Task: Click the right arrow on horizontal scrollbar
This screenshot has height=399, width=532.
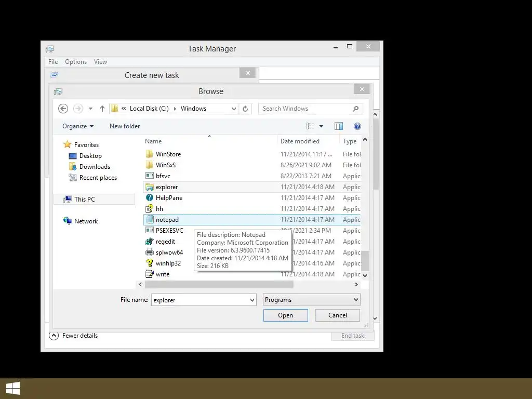Action: 356,284
